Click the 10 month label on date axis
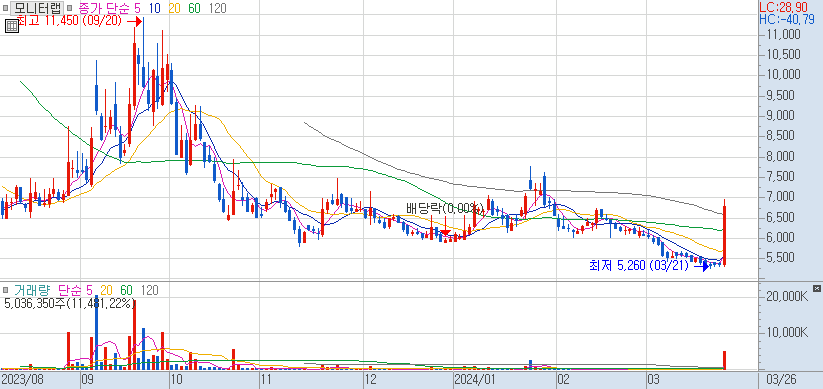 [x=177, y=379]
